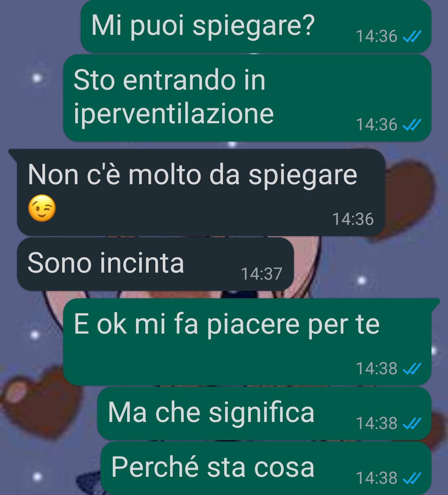Tap 14:36 timestamp on received spiegare message

pyautogui.click(x=353, y=219)
